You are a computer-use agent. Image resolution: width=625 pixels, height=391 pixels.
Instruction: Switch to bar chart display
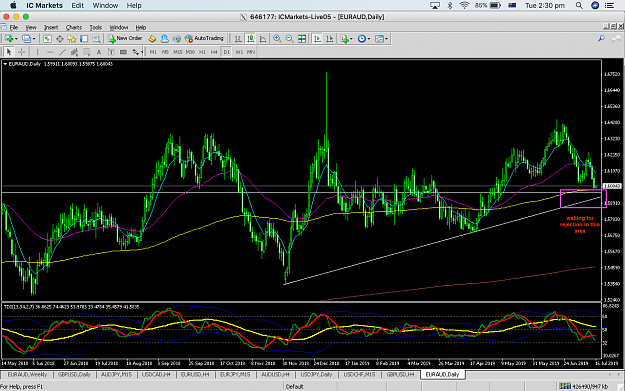pos(238,39)
